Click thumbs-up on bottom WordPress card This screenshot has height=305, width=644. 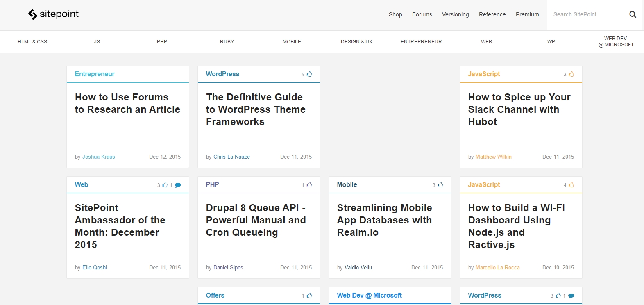pos(558,296)
